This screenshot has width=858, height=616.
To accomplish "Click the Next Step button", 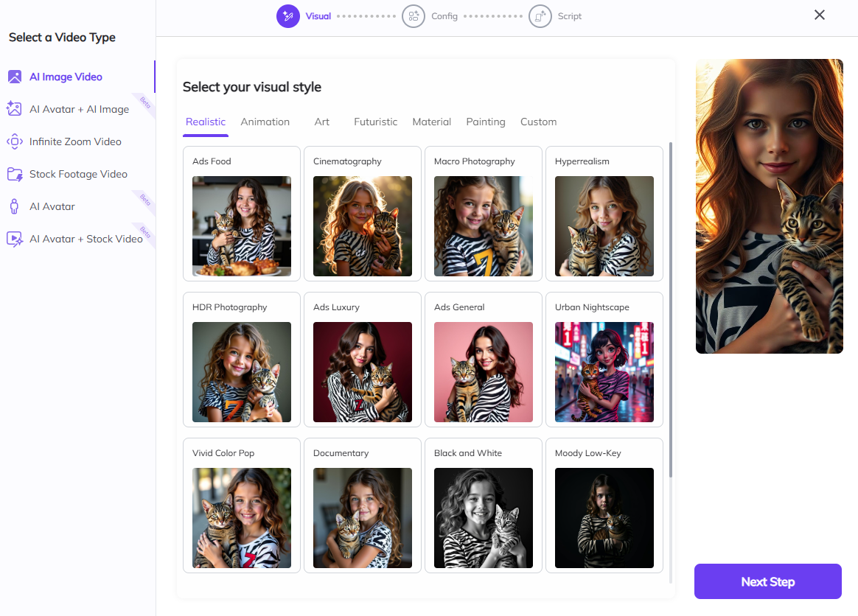I will coord(768,581).
